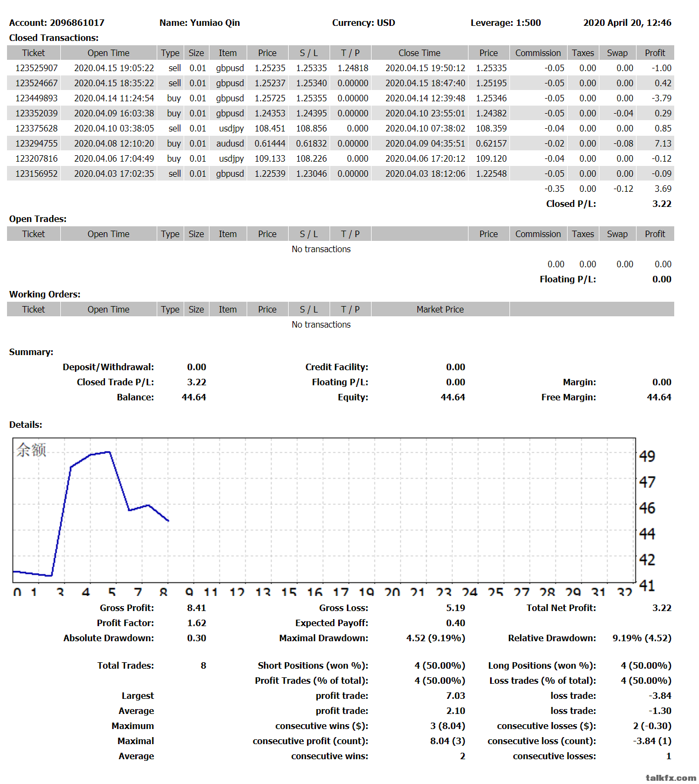
Task: Click consecutive losses ($) value 2 (-0.30)
Action: [652, 726]
